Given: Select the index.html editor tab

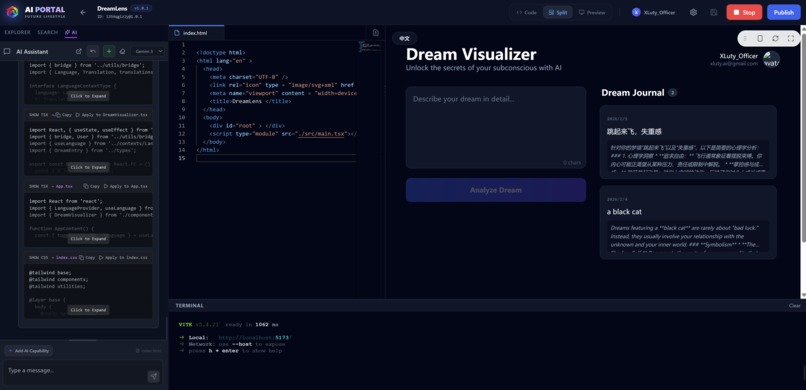Looking at the screenshot, I should click(196, 32).
